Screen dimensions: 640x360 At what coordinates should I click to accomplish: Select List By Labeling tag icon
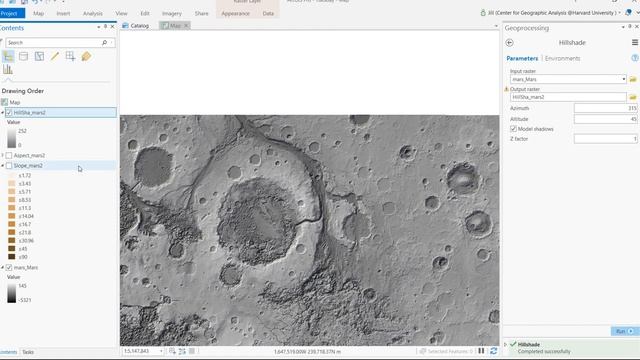pos(86,56)
